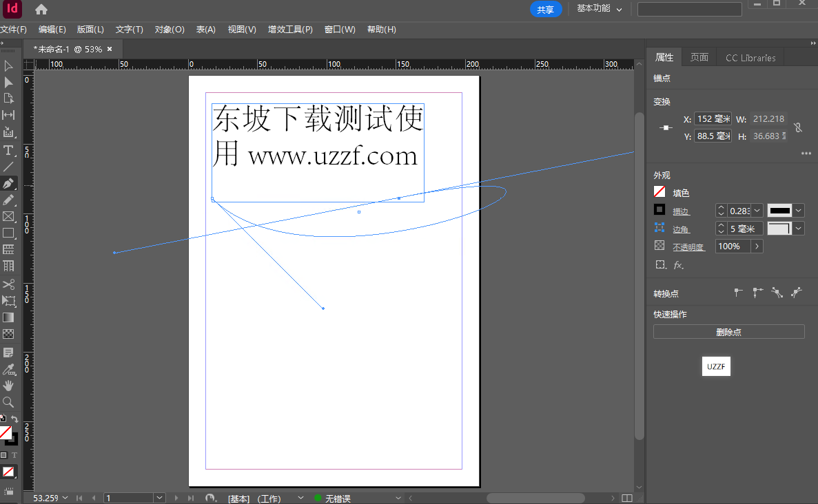The width and height of the screenshot is (818, 504).
Task: Select the Note tool
Action: click(8, 353)
